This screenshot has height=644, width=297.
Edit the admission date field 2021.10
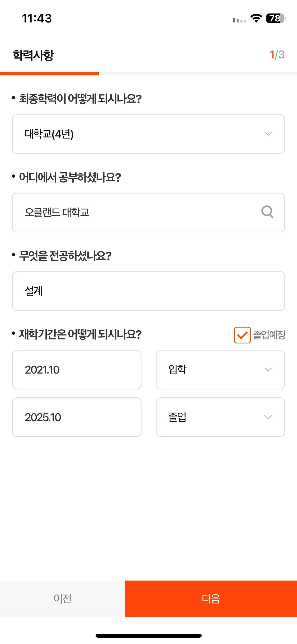tap(77, 370)
